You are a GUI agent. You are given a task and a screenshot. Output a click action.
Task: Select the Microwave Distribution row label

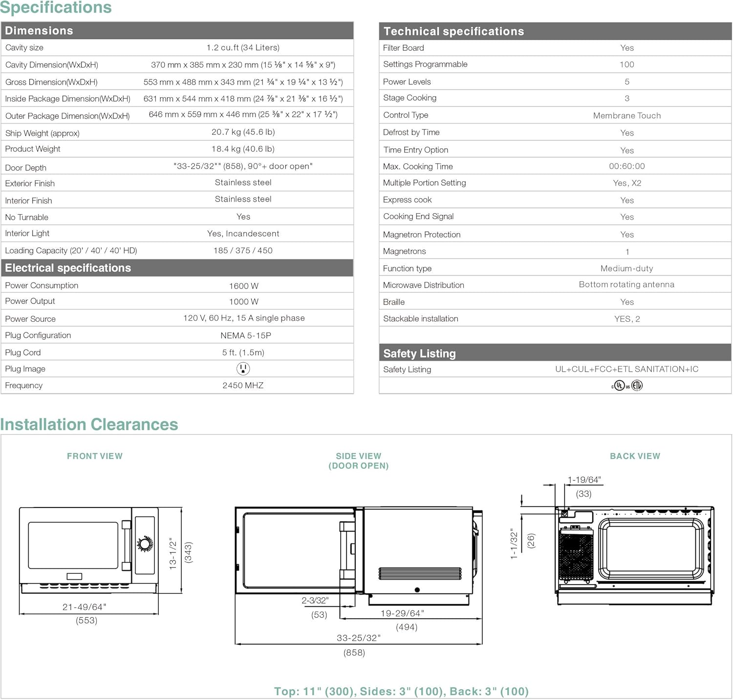coord(423,285)
